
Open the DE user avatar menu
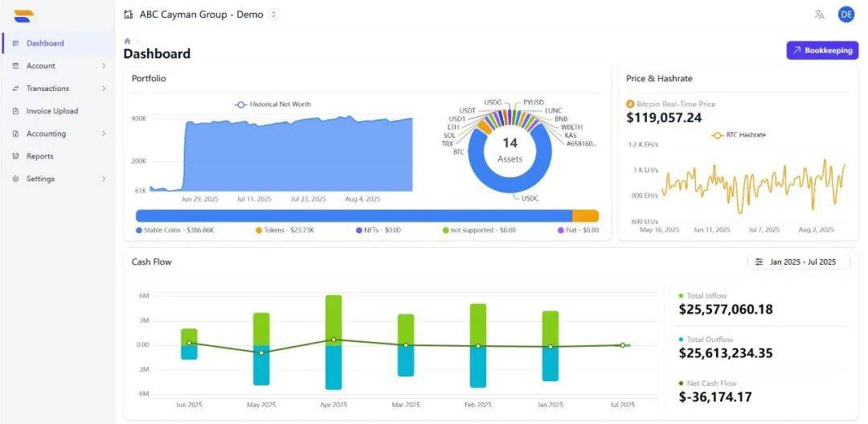coord(845,14)
